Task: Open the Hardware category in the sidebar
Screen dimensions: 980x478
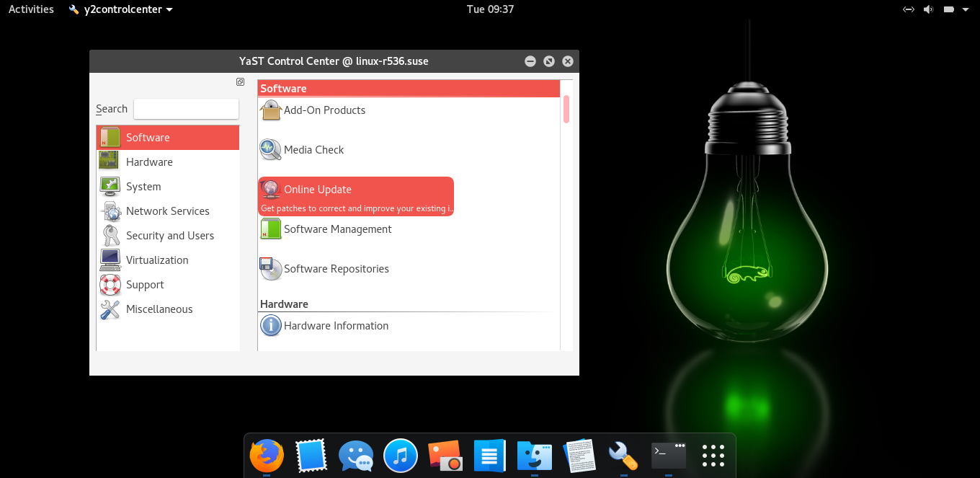Action: (x=168, y=162)
